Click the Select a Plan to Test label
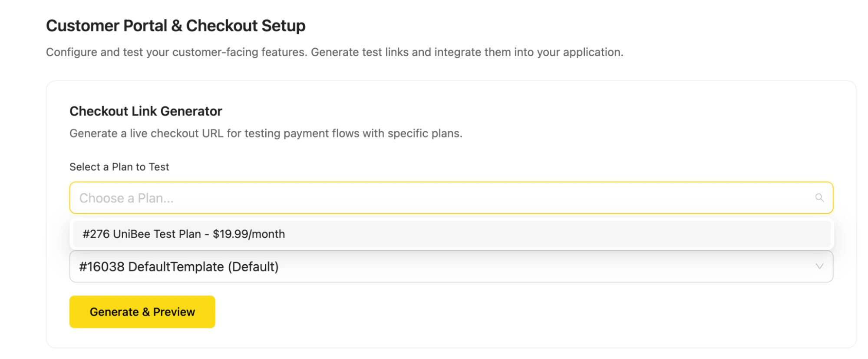Image resolution: width=868 pixels, height=359 pixels. point(119,166)
